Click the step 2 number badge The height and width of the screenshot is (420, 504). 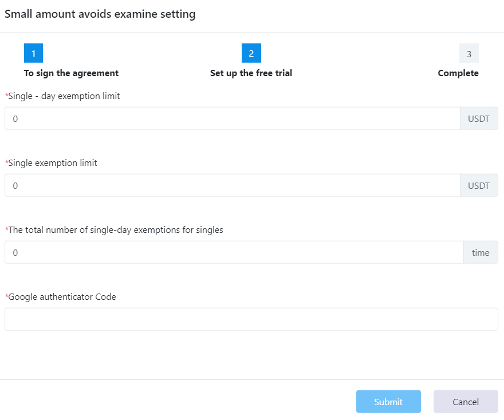251,53
